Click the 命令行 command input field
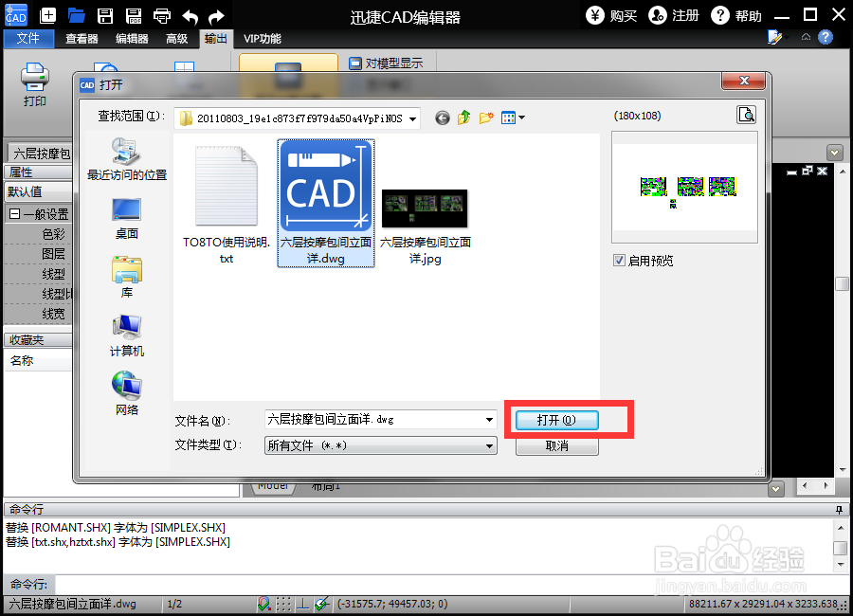This screenshot has width=853, height=616. (451, 585)
